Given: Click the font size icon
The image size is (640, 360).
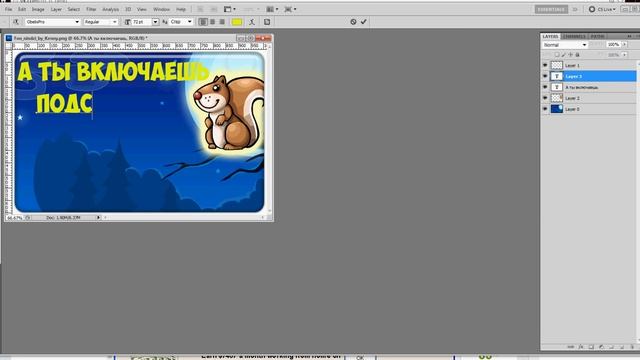Looking at the screenshot, I should click(127, 22).
